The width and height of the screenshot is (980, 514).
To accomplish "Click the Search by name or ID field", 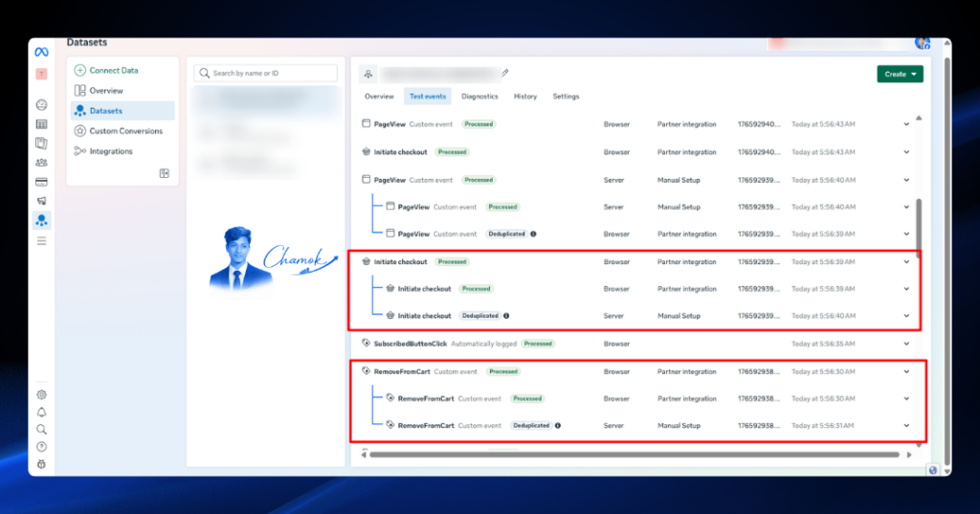I will coord(266,73).
